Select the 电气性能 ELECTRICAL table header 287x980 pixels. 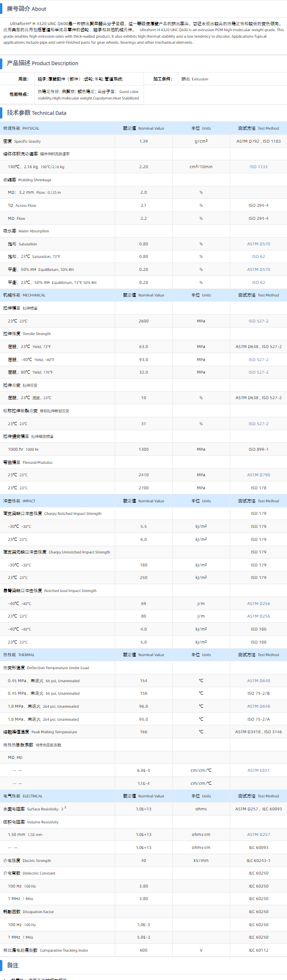point(23,796)
